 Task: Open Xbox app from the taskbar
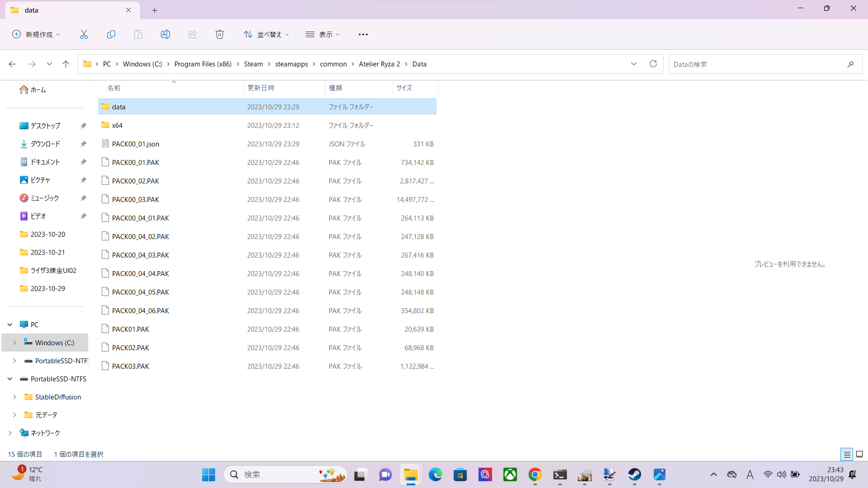510,474
